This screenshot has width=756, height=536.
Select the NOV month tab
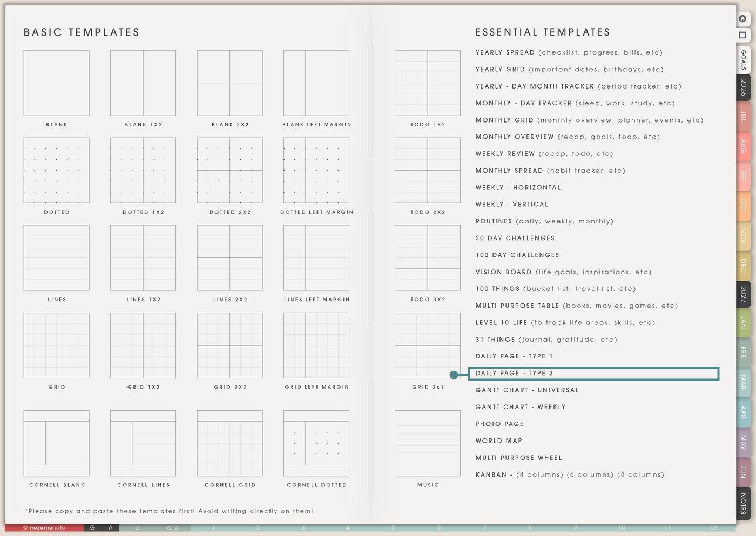point(743,235)
